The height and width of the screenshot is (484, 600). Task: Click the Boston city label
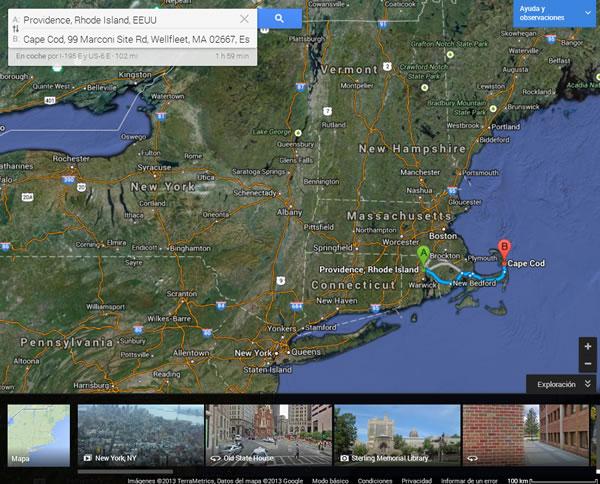(443, 236)
